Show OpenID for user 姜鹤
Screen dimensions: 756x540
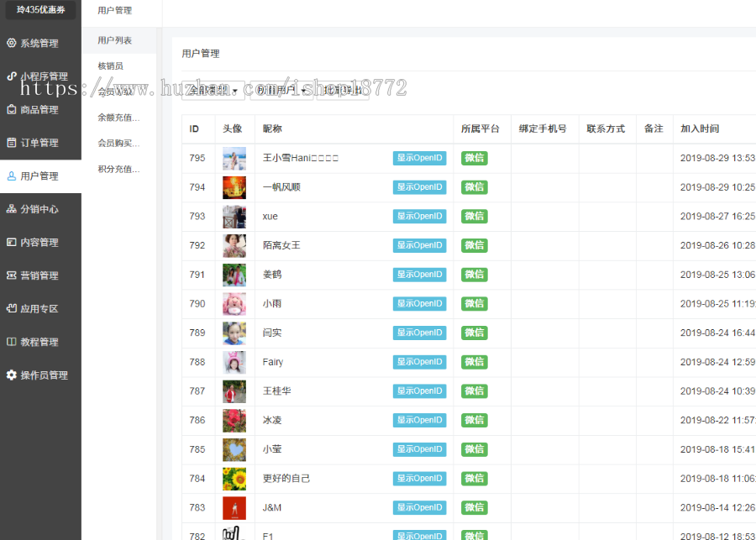click(419, 275)
